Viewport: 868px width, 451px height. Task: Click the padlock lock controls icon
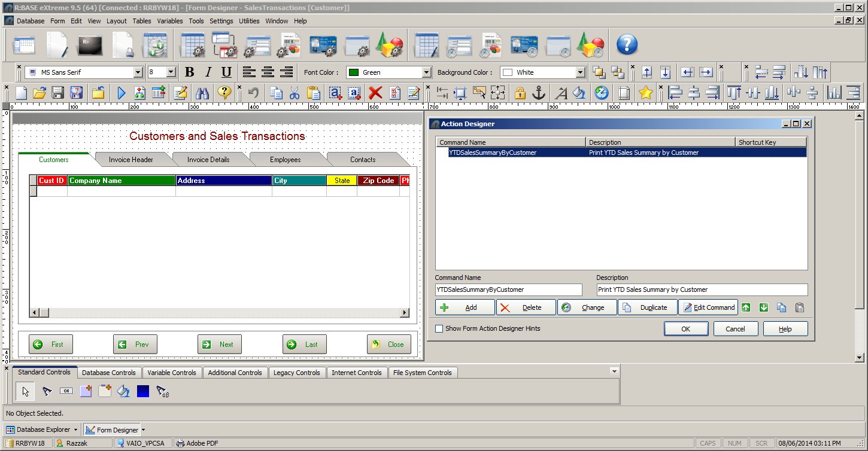tap(520, 93)
